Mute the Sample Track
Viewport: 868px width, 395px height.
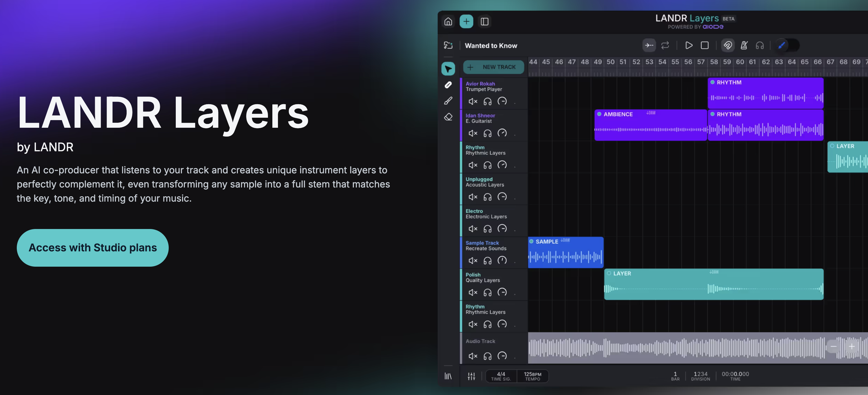pyautogui.click(x=473, y=261)
